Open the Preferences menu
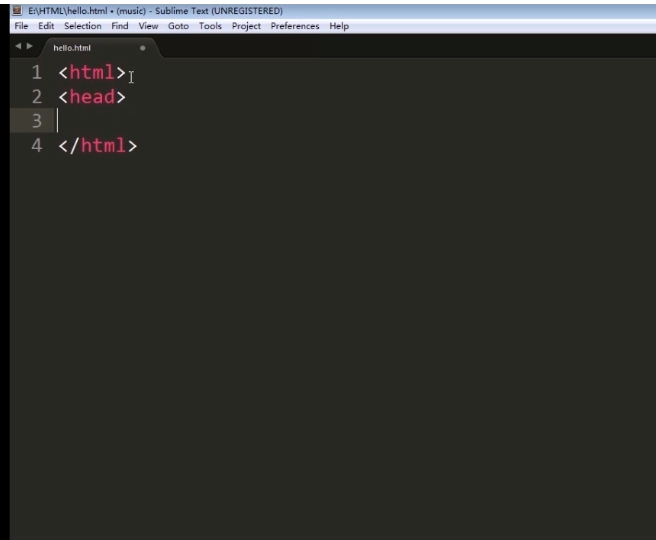656x540 pixels. 295,26
